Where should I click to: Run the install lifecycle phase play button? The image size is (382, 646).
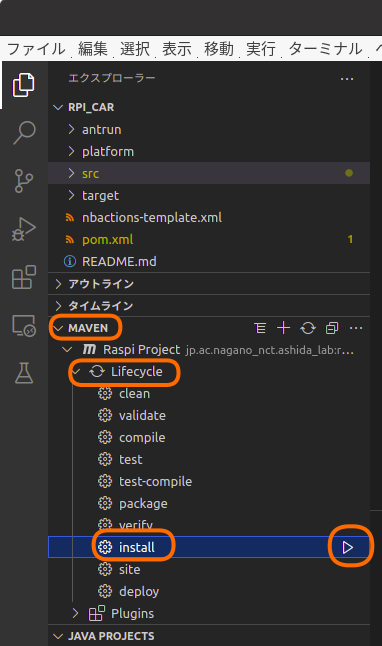coord(347,547)
